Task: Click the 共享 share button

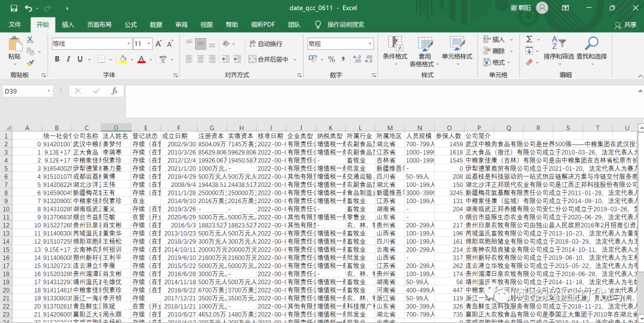Action: click(x=625, y=25)
